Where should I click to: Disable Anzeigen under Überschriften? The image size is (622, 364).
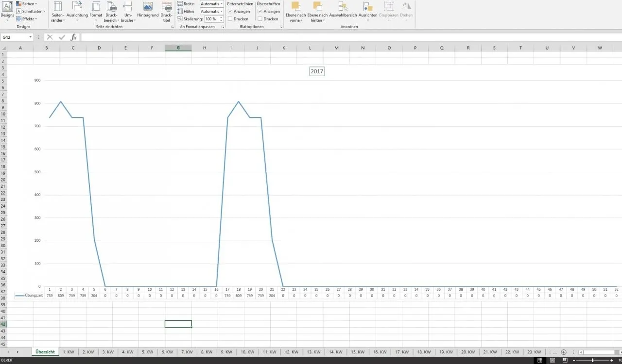point(260,11)
